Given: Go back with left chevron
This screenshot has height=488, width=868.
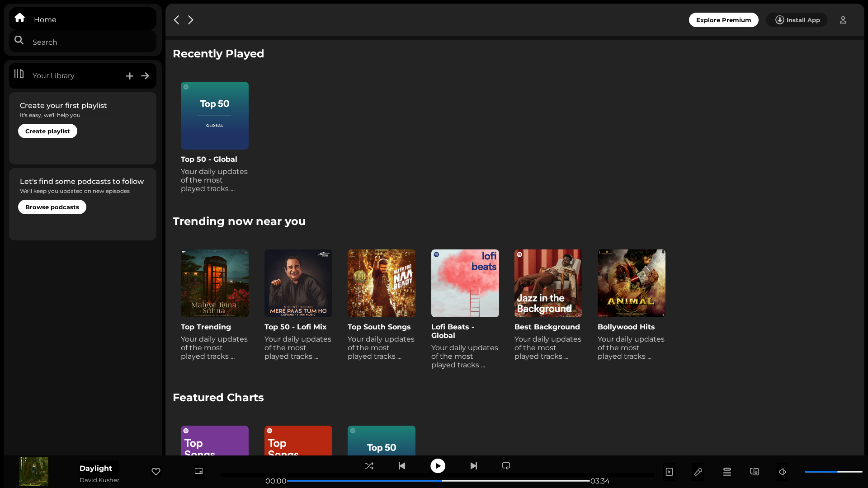Looking at the screenshot, I should (x=177, y=20).
